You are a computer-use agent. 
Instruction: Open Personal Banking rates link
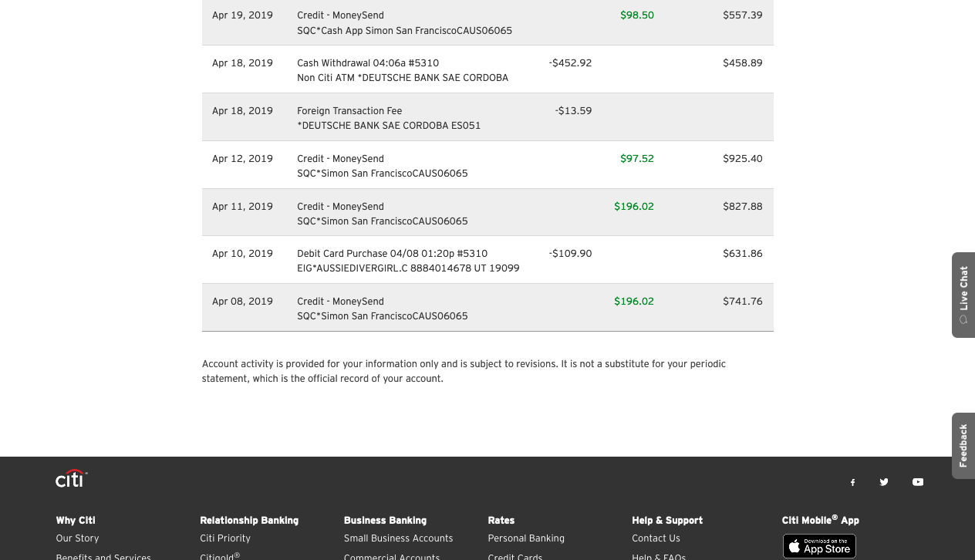526,538
